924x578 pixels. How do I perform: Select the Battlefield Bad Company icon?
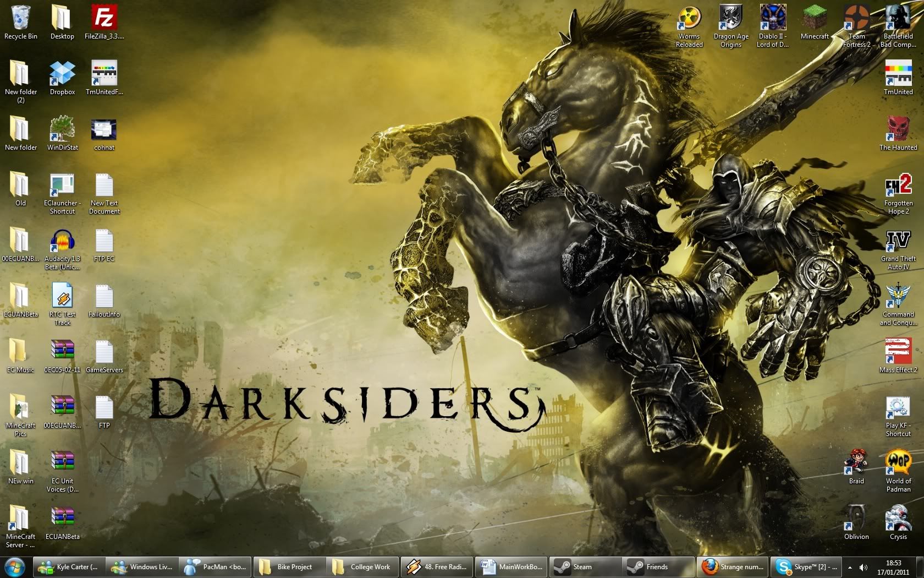pyautogui.click(x=898, y=26)
